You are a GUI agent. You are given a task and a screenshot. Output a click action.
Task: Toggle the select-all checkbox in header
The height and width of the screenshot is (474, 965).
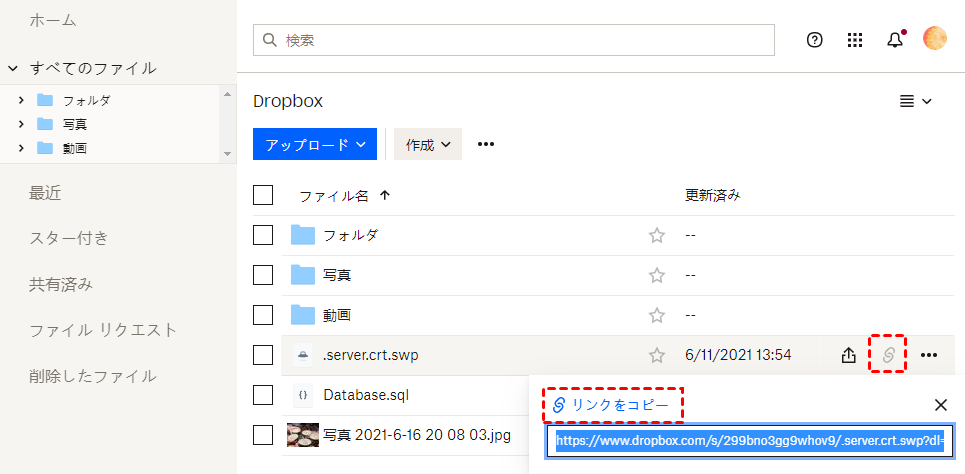[x=263, y=195]
